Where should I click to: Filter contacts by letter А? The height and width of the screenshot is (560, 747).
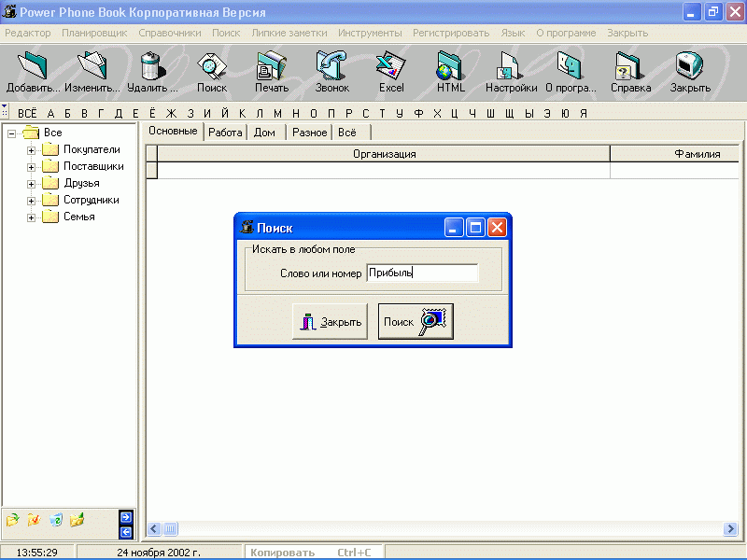(x=51, y=113)
